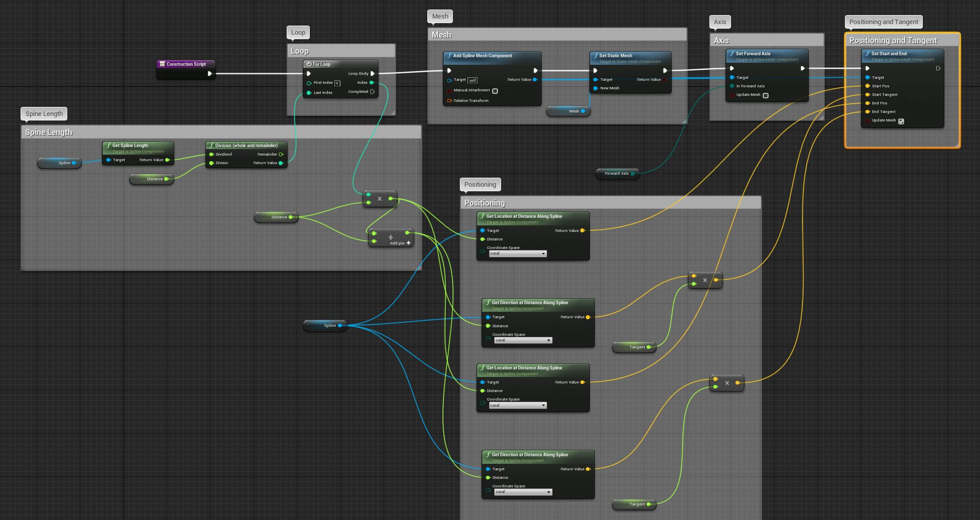Toggle the Manual Attachment checkbox

coord(495,91)
